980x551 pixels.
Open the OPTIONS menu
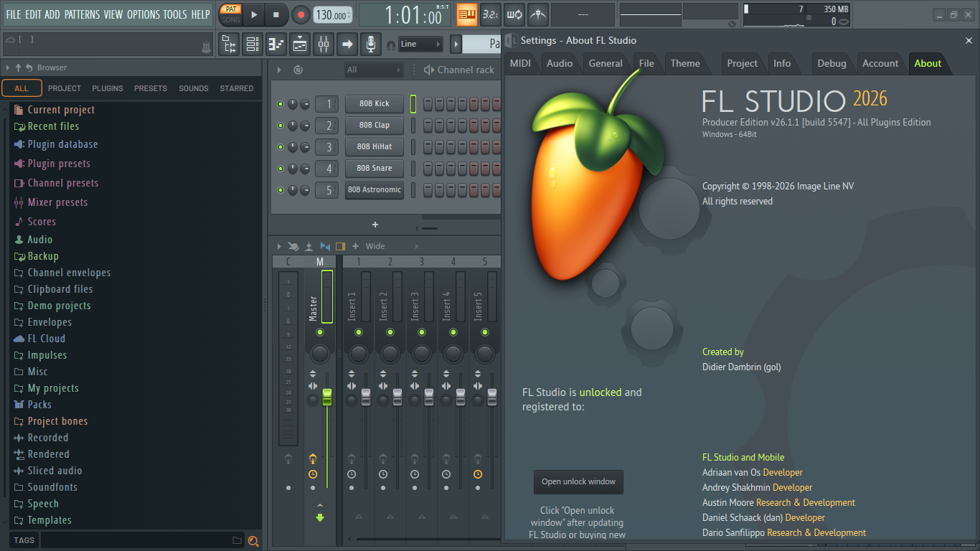point(143,14)
